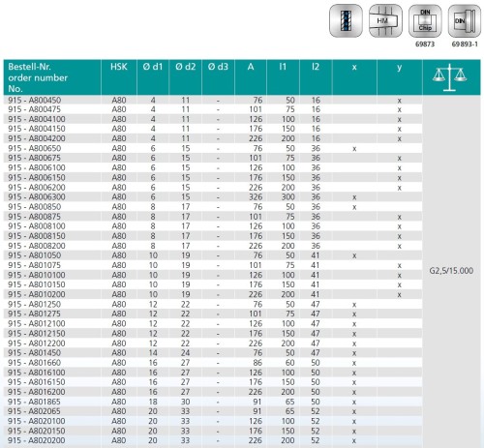484x448 pixels.
Task: Click the 69893-1 label under icon
Action: pos(465,44)
